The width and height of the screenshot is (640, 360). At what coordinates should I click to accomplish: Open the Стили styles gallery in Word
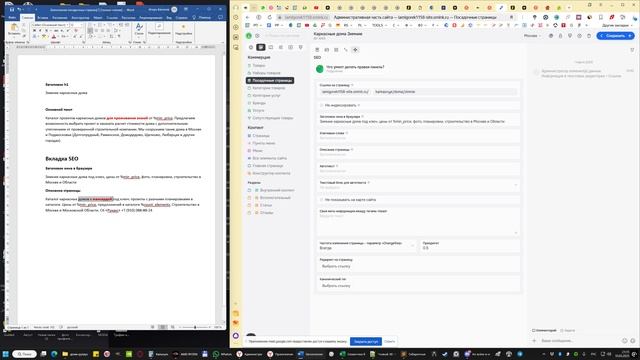coord(139,29)
